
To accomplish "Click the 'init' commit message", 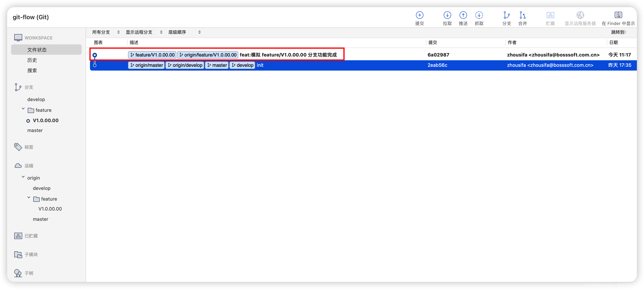I will click(260, 65).
